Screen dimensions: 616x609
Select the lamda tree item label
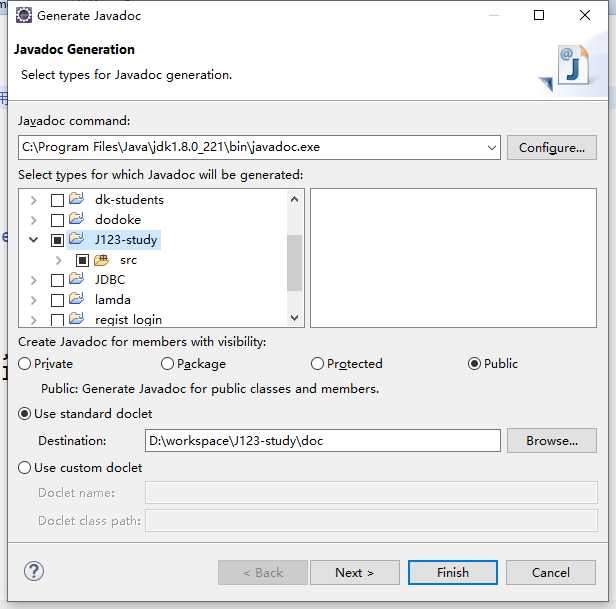(113, 300)
